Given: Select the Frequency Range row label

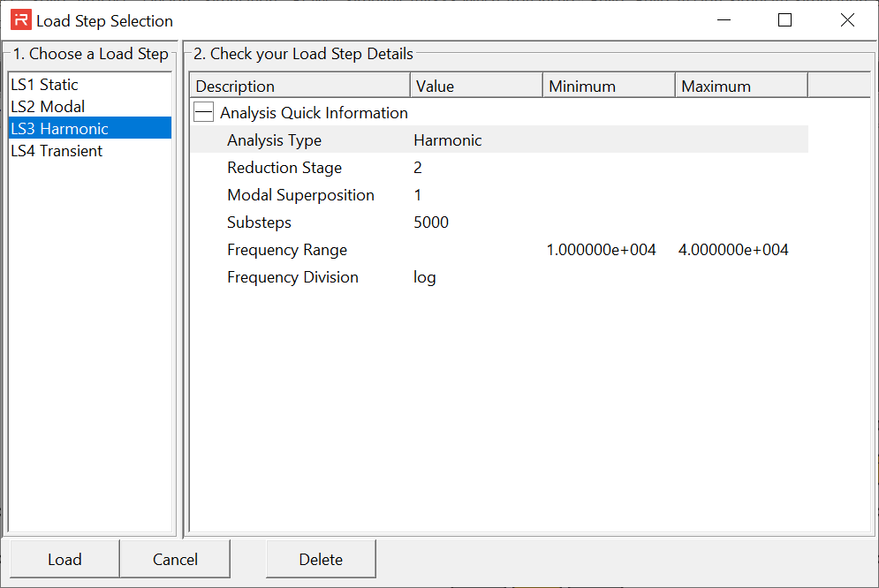Looking at the screenshot, I should point(287,250).
